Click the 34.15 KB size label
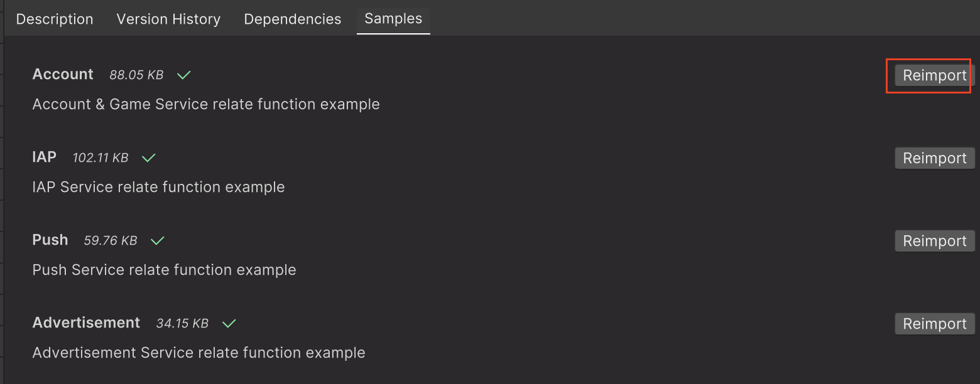The width and height of the screenshot is (980, 384). point(182,324)
